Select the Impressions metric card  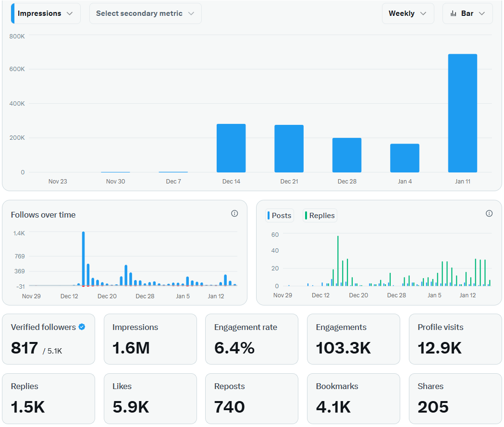pos(150,339)
